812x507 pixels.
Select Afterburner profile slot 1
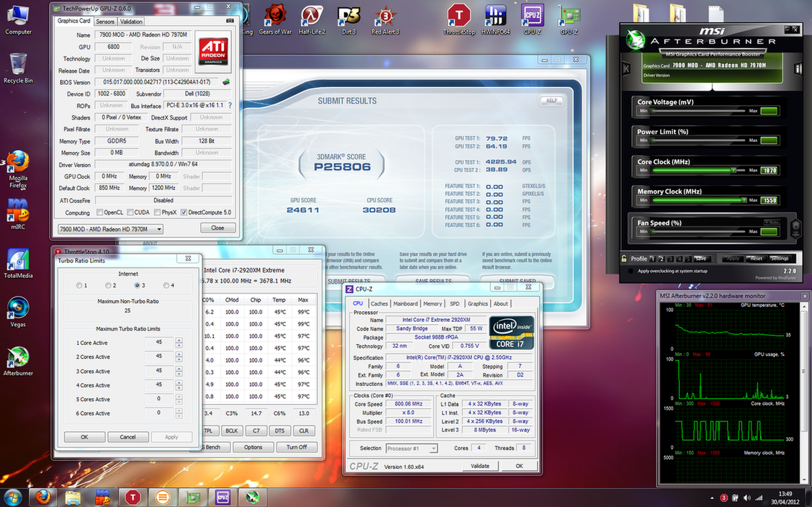coord(652,258)
